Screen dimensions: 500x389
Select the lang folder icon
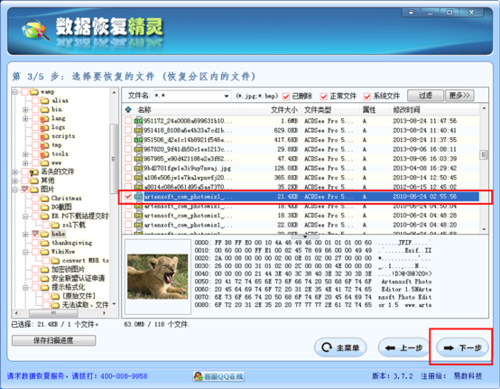pos(45,118)
